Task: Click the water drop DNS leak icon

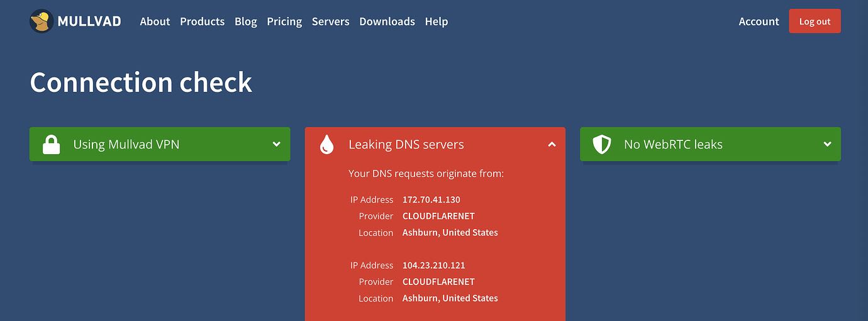Action: coord(326,144)
